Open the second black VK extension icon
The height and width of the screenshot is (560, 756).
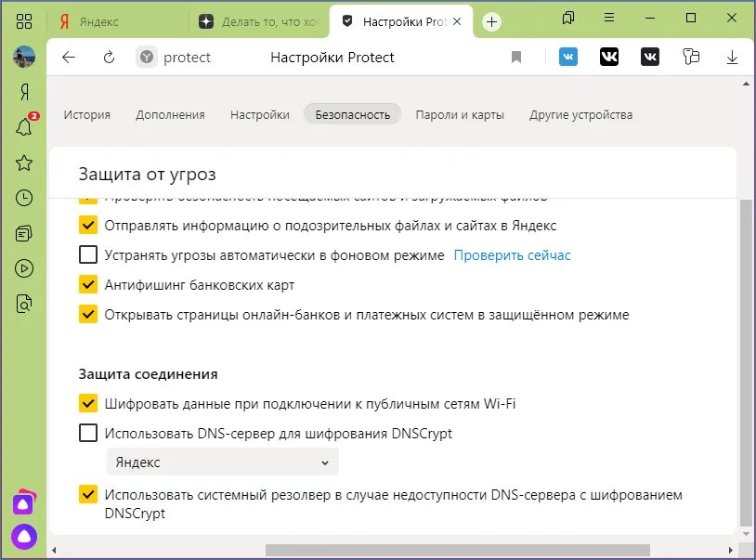tap(650, 57)
